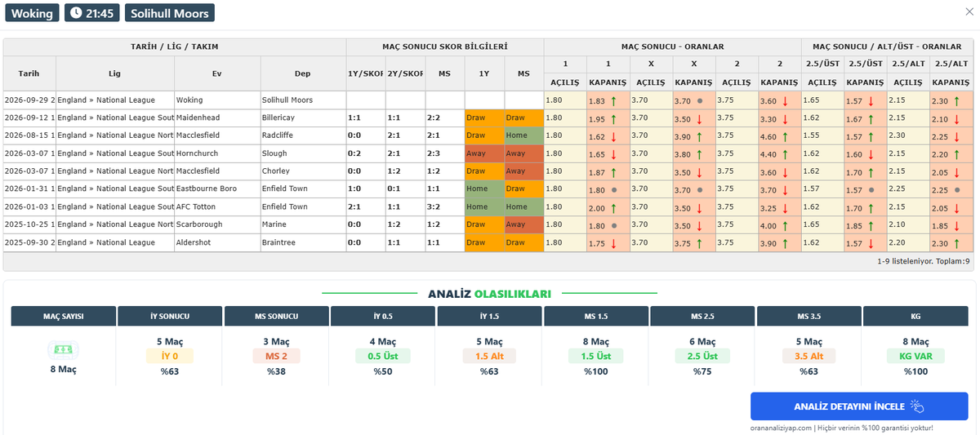The width and height of the screenshot is (980, 435).
Task: Click the grey dot beside 2.25 closing in the Eastbourne Boro row
Action: pyautogui.click(x=957, y=189)
